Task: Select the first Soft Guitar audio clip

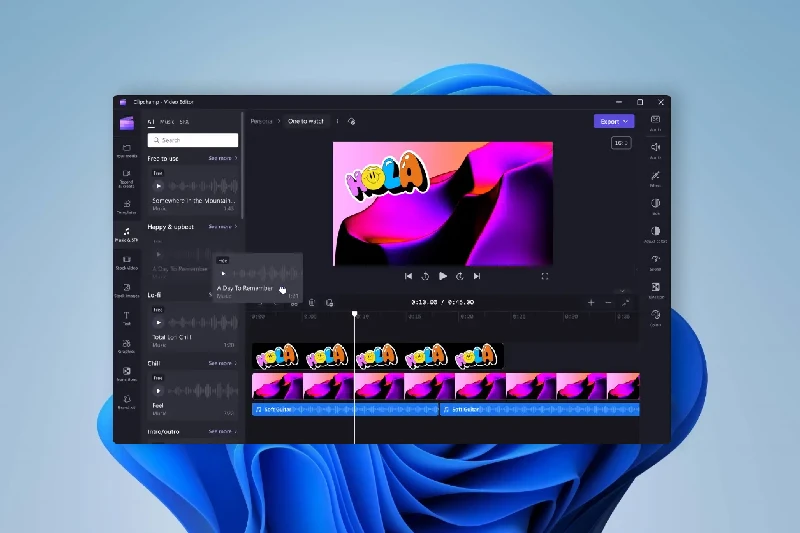Action: click(x=345, y=410)
